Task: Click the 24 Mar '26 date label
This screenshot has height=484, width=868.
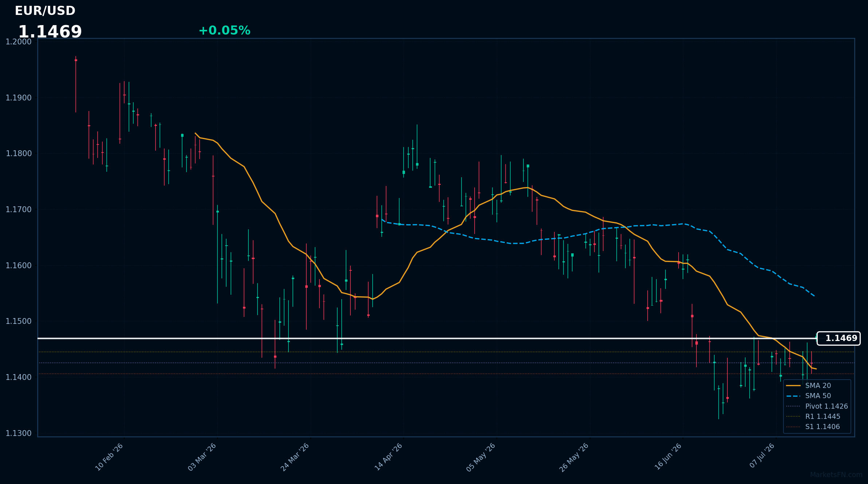Action: (295, 457)
